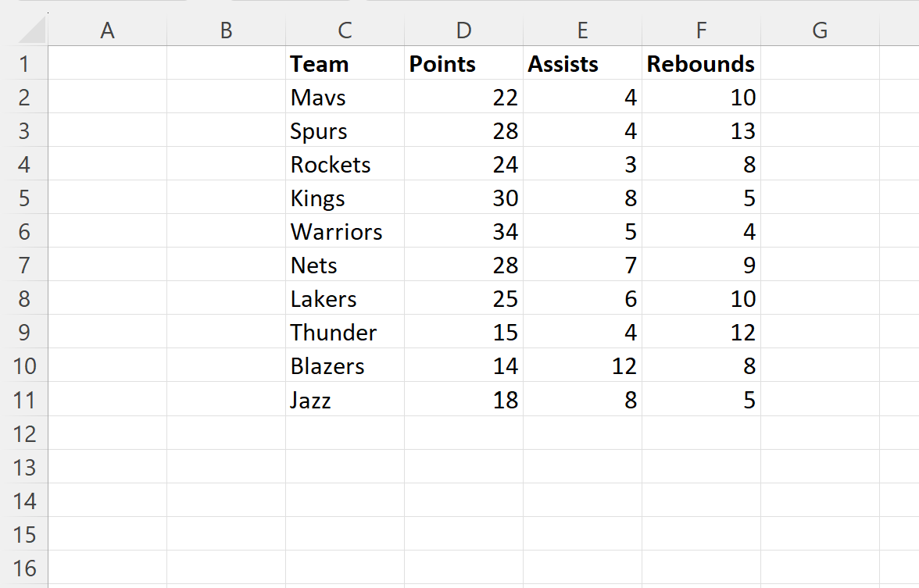
Task: Click the Team header cell
Action: [x=344, y=63]
